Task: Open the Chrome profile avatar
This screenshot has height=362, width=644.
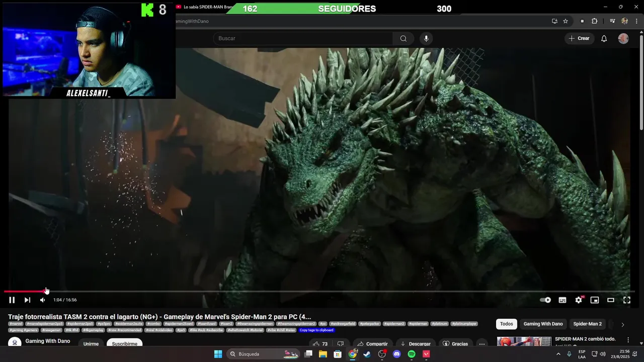Action: [x=624, y=21]
